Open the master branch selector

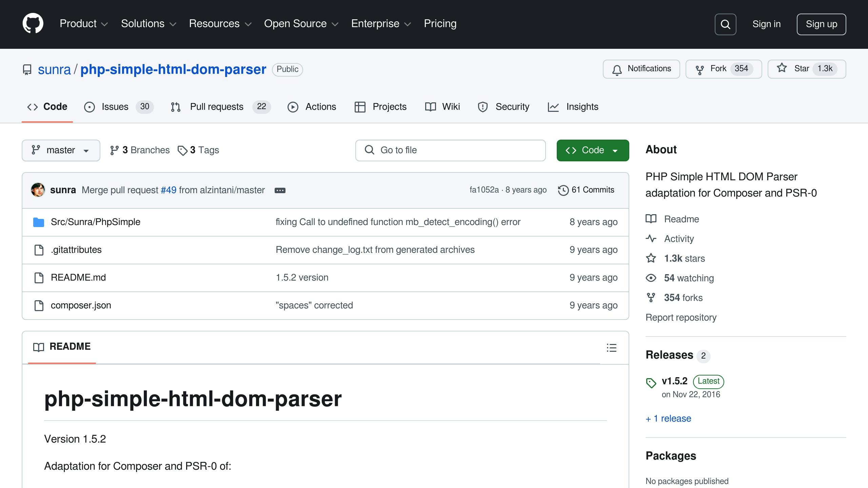[x=61, y=150]
